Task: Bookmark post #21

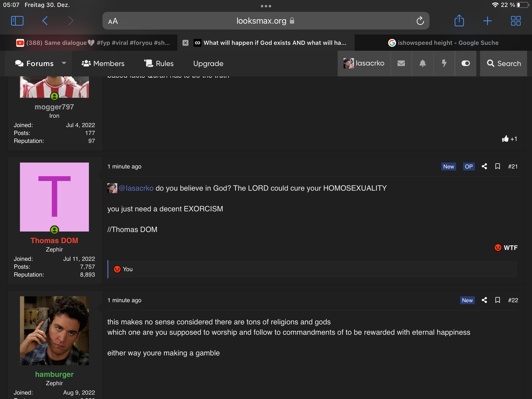Action: (498, 166)
